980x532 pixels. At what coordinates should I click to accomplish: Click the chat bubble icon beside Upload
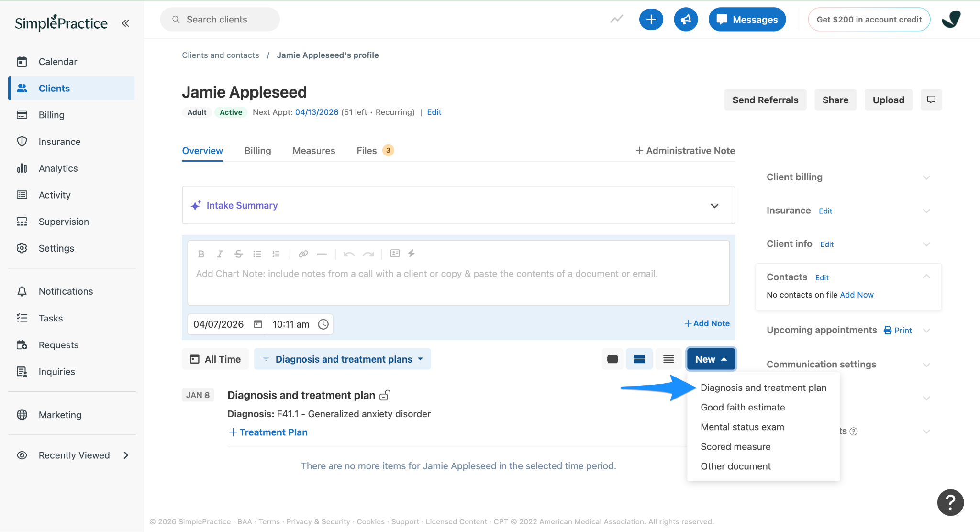[x=931, y=100]
